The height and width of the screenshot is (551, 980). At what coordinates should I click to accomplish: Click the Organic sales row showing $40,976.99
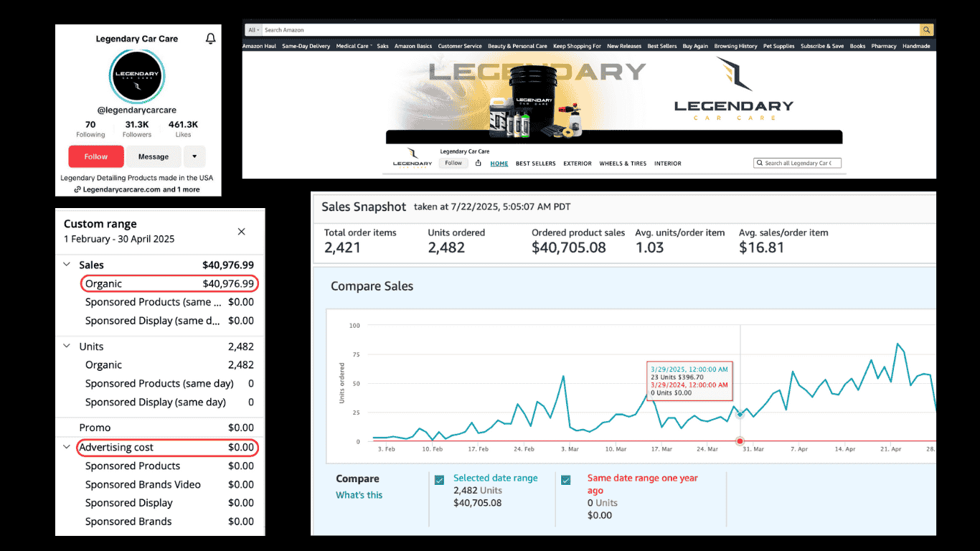(169, 283)
